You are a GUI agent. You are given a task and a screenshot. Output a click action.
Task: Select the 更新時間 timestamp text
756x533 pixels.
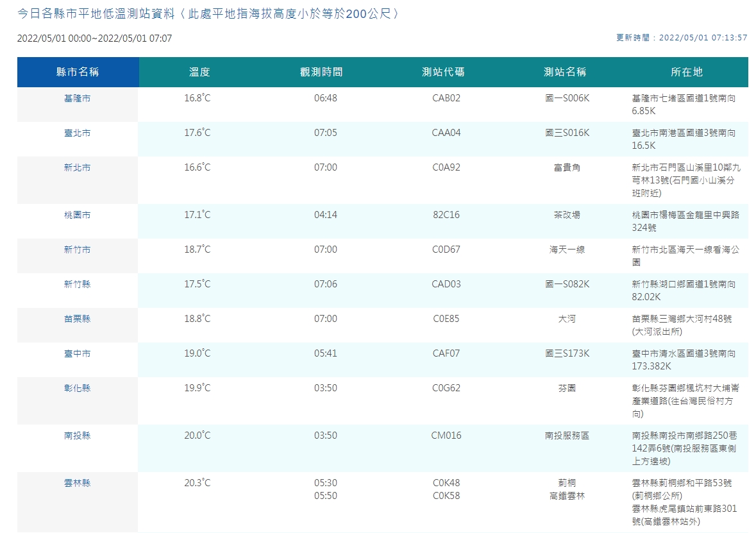click(x=682, y=38)
